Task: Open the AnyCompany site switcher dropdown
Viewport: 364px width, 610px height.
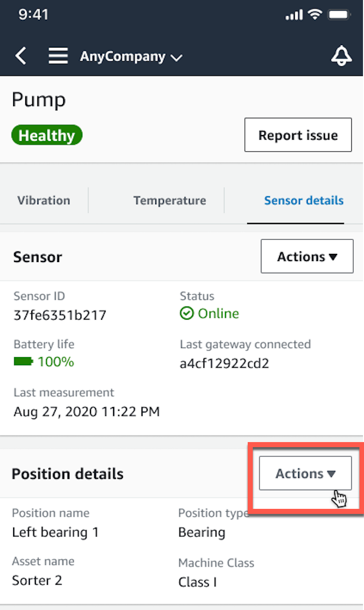Action: click(x=131, y=57)
